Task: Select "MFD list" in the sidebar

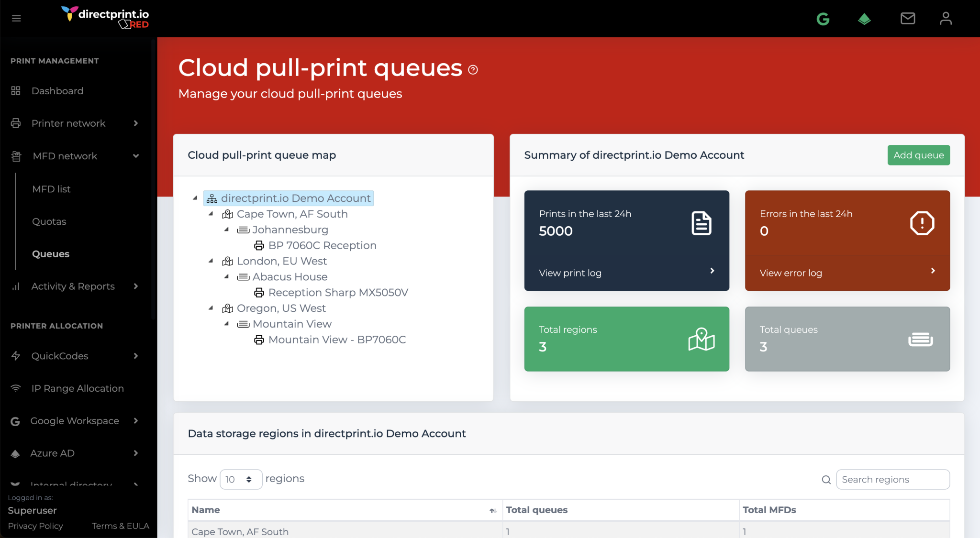Action: point(51,189)
